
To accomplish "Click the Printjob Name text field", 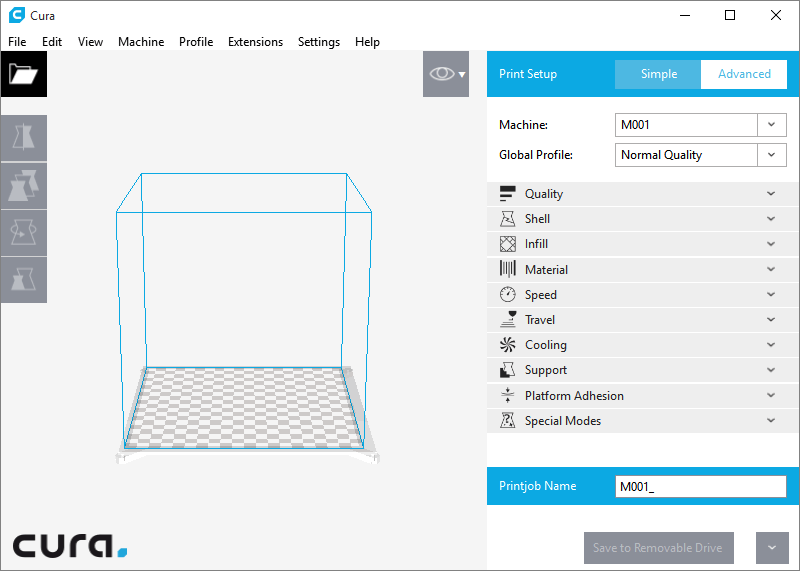I will click(700, 486).
